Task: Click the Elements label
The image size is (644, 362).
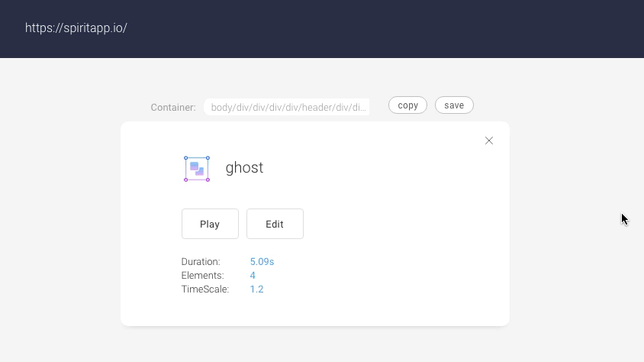Action: (x=202, y=276)
